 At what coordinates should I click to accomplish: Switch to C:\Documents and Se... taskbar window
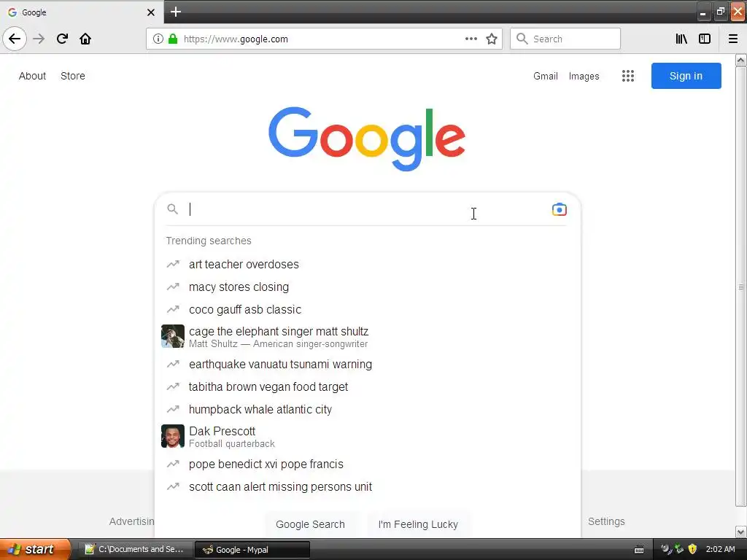pyautogui.click(x=135, y=549)
